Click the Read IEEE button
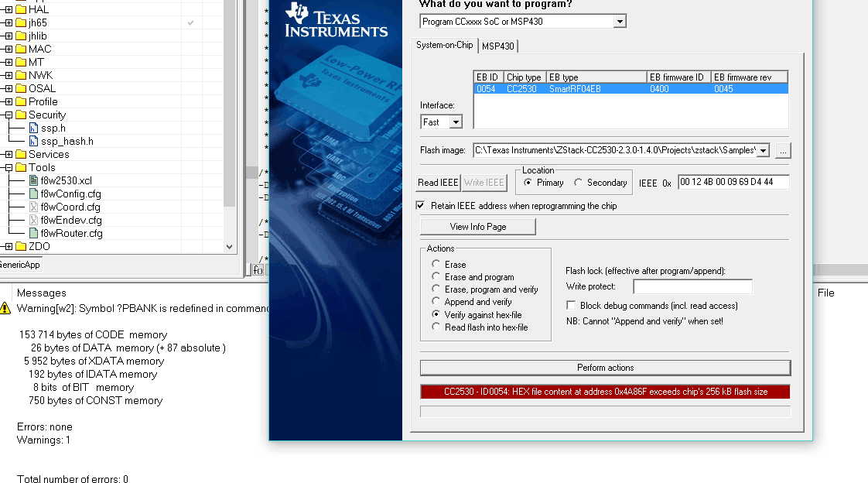Viewport: 868px width, 483px height. tap(438, 183)
